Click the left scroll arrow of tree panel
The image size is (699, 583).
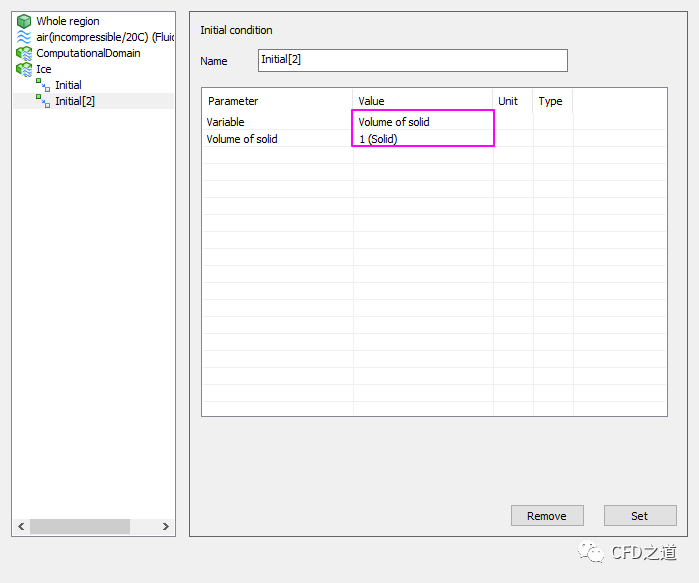21,526
